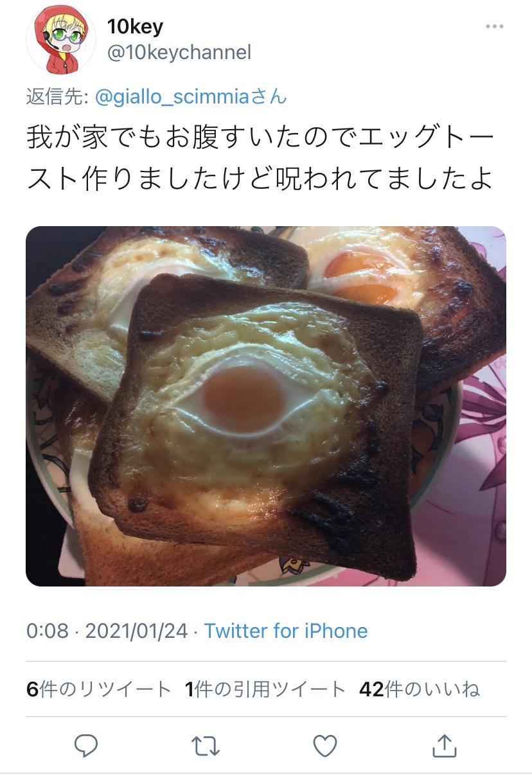Image resolution: width=532 pixels, height=776 pixels.
Task: View the 1件の引用ツイート list
Action: 265,690
